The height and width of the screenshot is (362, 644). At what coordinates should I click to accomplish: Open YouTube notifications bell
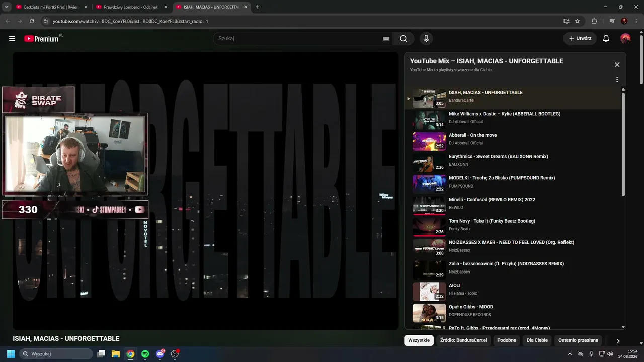click(606, 39)
